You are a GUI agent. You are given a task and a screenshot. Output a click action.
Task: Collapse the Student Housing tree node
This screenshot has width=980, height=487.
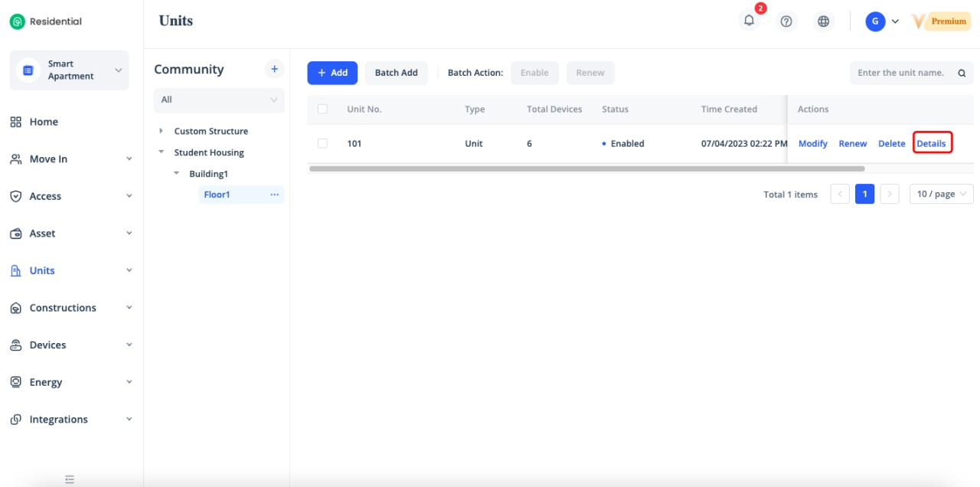pyautogui.click(x=161, y=152)
